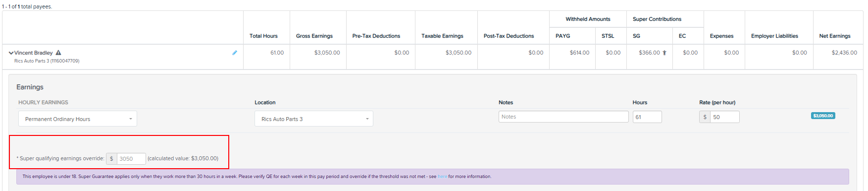Screen dimensions: 868x191
Task: Collapse the Vincent Bradley row chevron
Action: [11, 53]
